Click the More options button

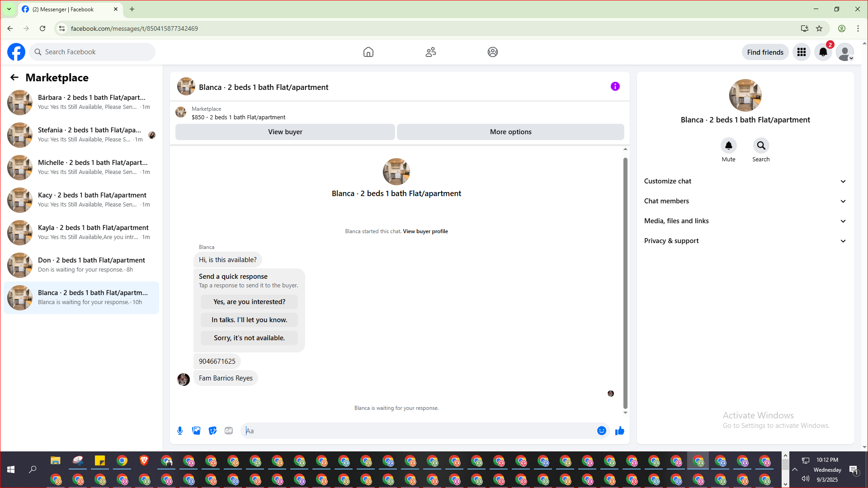point(510,132)
